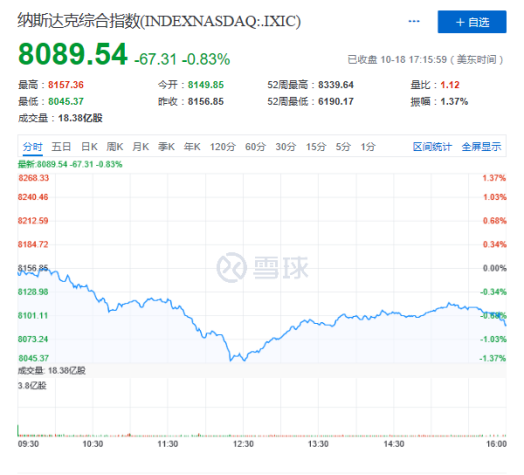Screen dimensions: 524x475
Task: Click the 8240.46 y-axis label
Action: 33,197
